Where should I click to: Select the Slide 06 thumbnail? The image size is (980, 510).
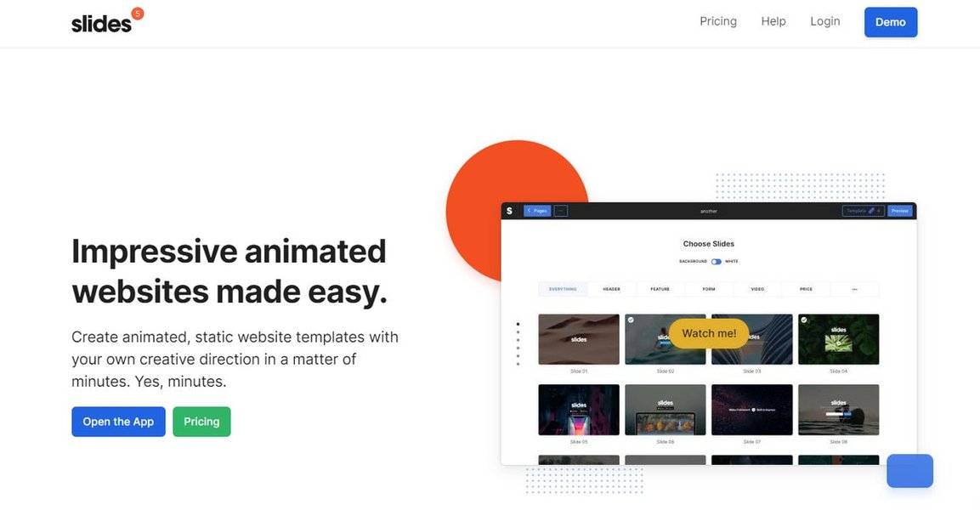tap(665, 410)
